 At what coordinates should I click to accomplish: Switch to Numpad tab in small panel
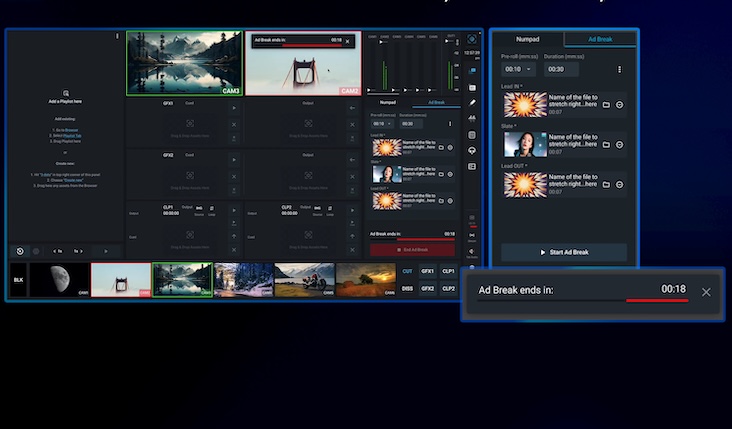(x=388, y=102)
